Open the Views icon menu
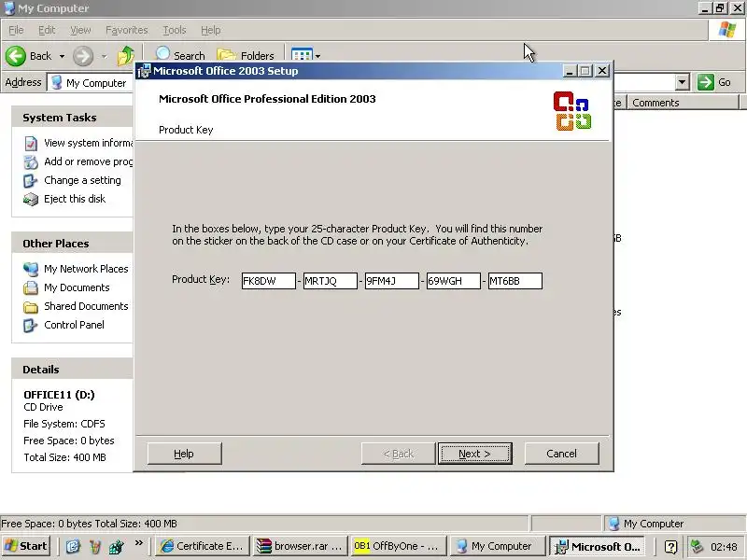 tap(302, 55)
